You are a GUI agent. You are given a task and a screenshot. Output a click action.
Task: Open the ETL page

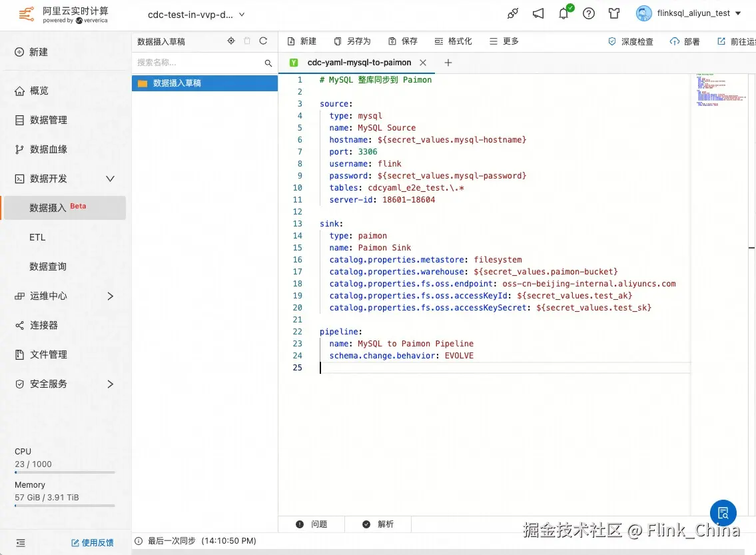(37, 237)
